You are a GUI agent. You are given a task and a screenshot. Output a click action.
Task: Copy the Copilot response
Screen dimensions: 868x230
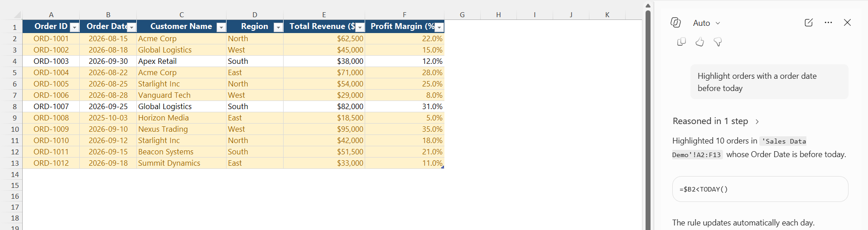(x=681, y=42)
